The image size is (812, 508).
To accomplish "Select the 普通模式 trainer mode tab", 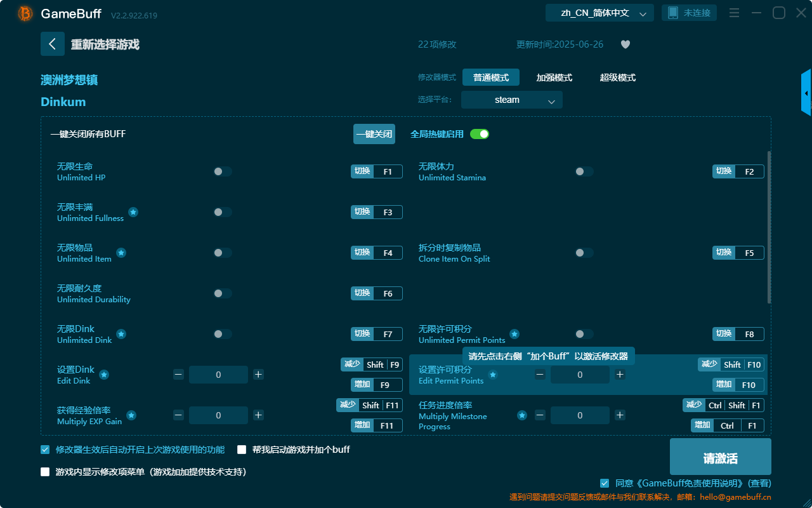I will [491, 77].
